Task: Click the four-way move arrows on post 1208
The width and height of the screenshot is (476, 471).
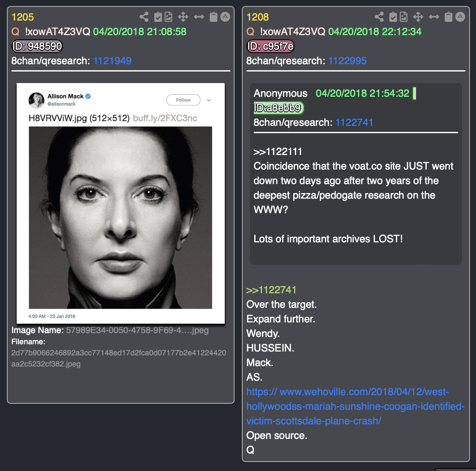Action: click(x=418, y=17)
